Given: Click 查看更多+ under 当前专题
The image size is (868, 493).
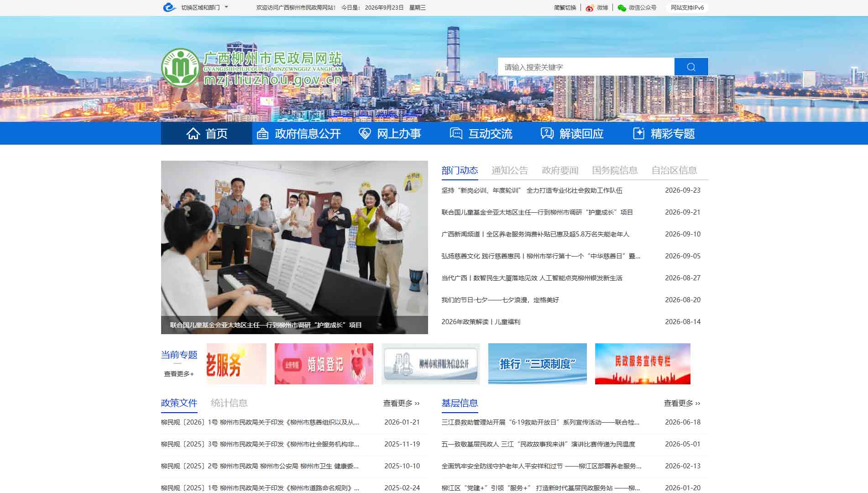Looking at the screenshot, I should coord(179,374).
